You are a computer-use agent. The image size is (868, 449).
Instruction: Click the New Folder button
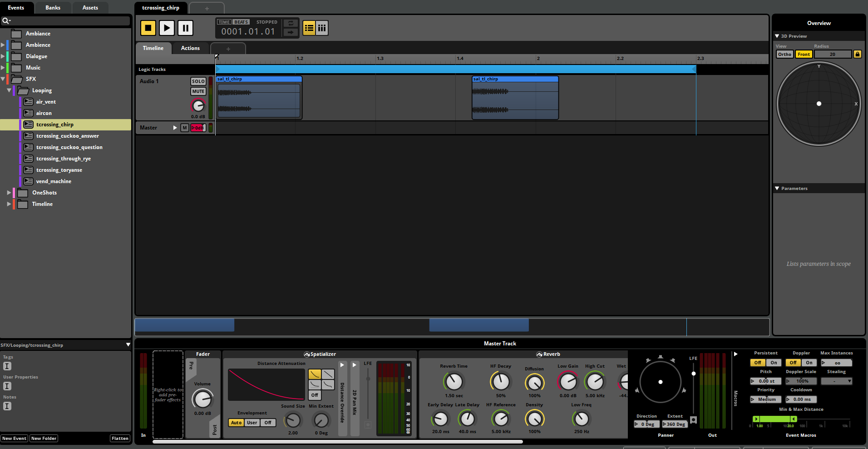(44, 439)
